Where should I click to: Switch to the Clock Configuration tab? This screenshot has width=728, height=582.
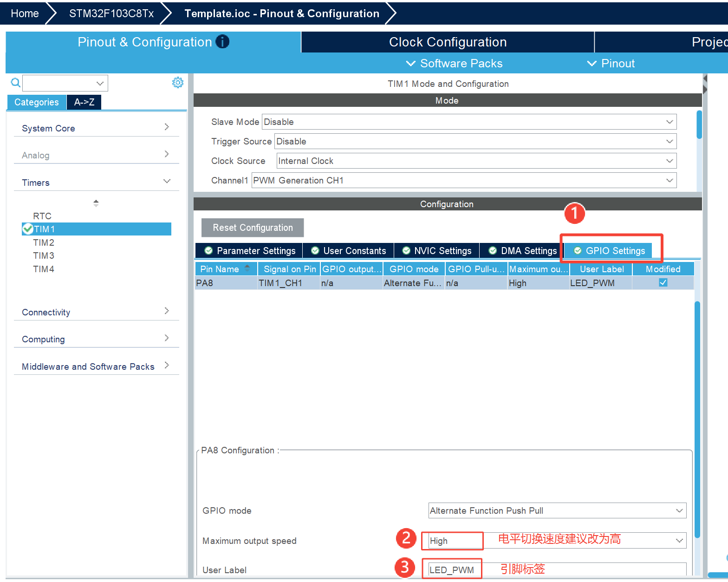click(x=448, y=42)
